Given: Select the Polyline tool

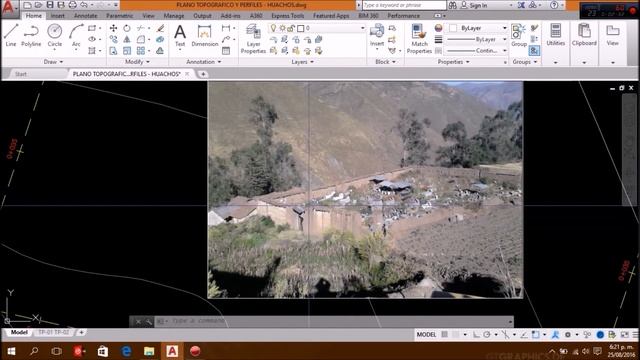Looking at the screenshot, I should pos(31,35).
